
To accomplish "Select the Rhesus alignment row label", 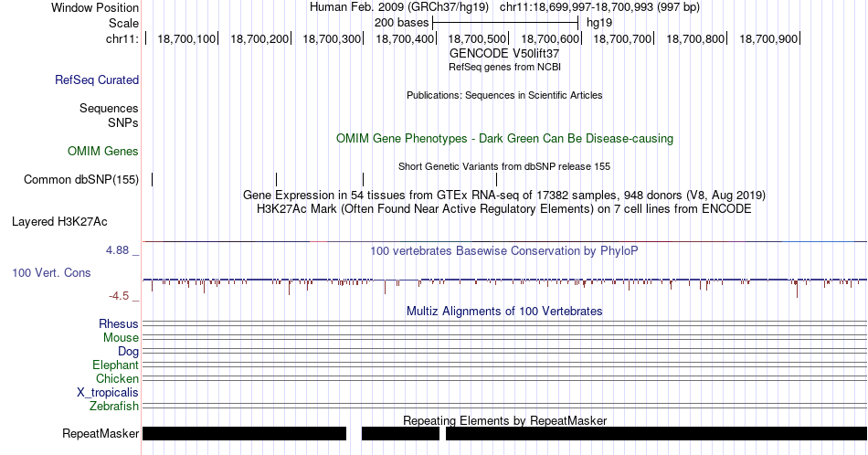I will pos(119,323).
